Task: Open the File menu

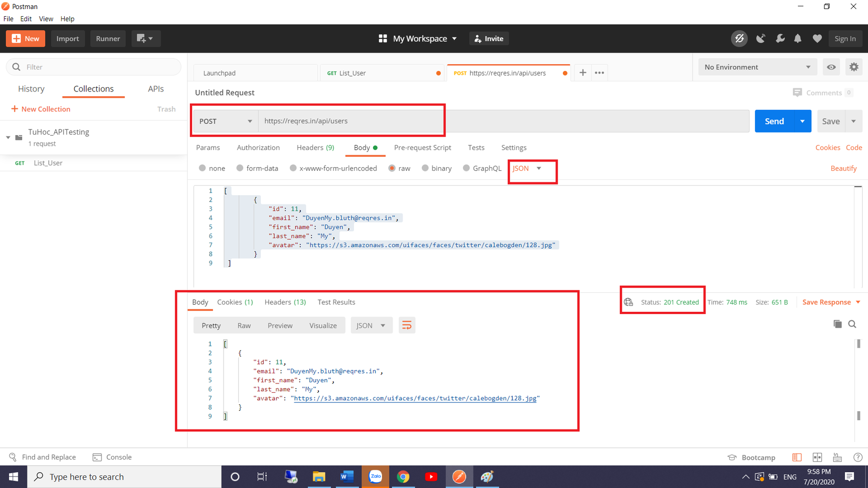Action: (x=8, y=18)
